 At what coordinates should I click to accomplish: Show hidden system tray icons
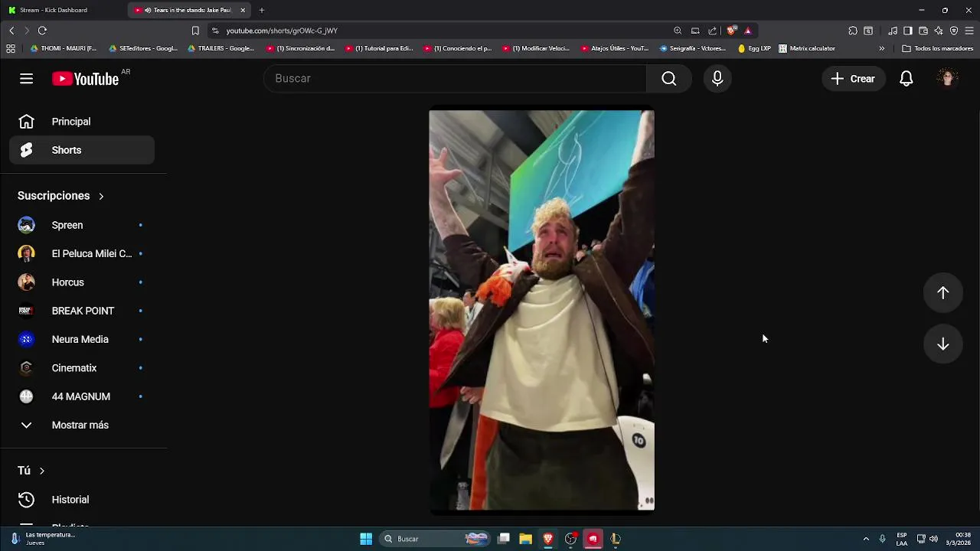(x=866, y=539)
